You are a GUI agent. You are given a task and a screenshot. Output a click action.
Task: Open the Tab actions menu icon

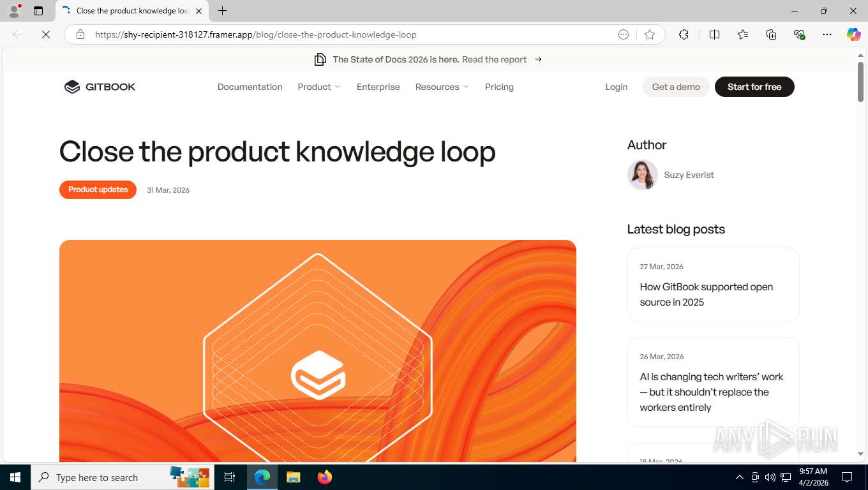pos(38,11)
